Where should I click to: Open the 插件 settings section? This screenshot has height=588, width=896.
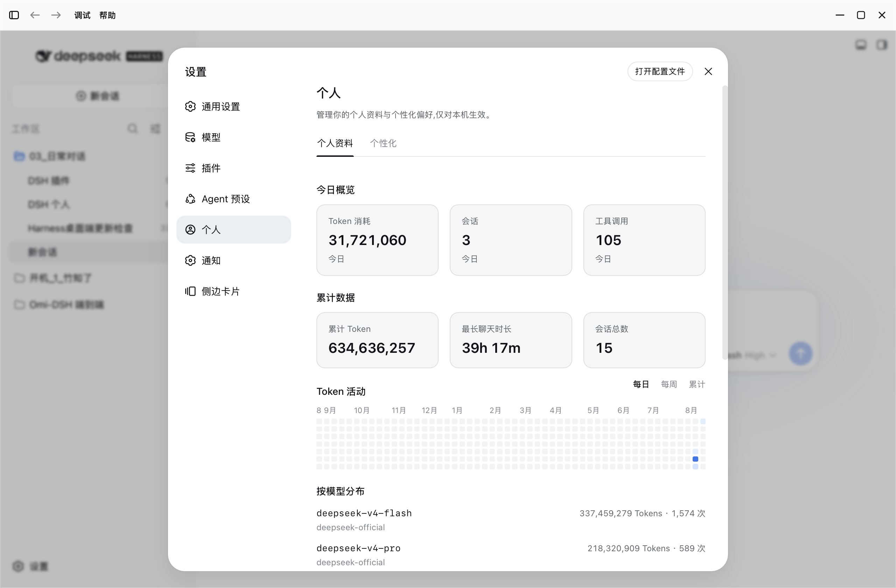[x=233, y=168]
